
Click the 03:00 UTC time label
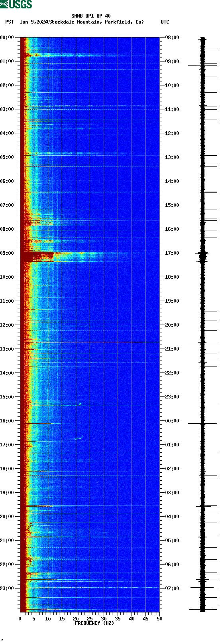(x=172, y=493)
